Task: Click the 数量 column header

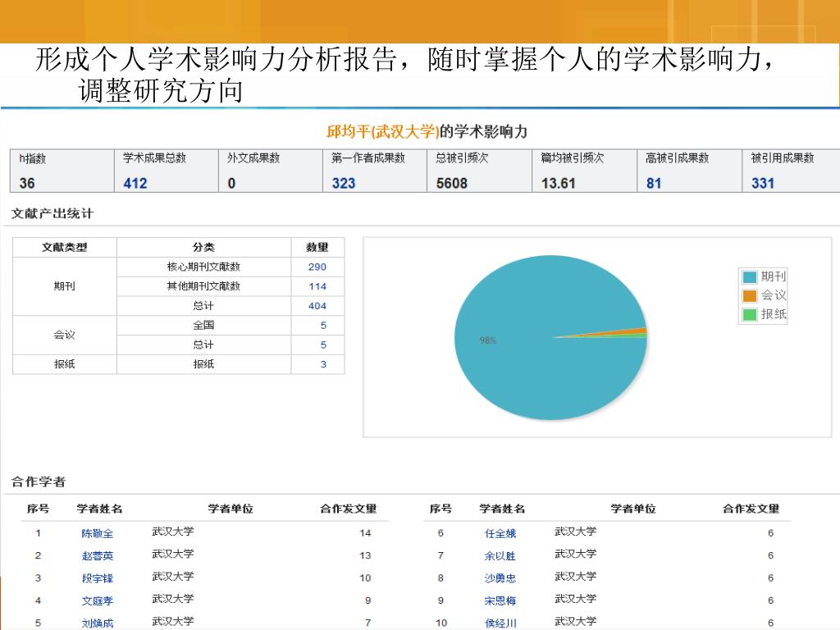Action: point(317,247)
